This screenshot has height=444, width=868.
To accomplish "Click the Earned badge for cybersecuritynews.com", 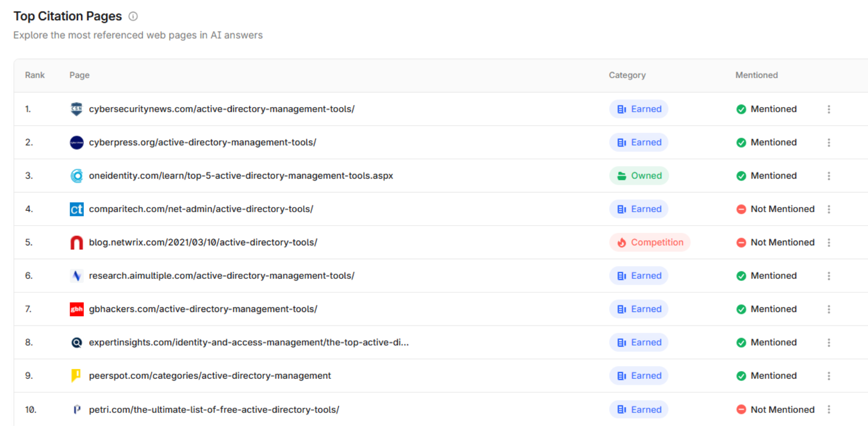I will click(x=639, y=109).
